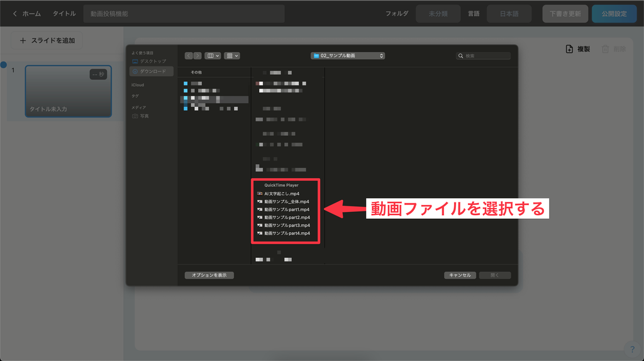Select ダウンロード in file dialog sidebar
Image resolution: width=644 pixels, height=361 pixels.
tap(151, 72)
